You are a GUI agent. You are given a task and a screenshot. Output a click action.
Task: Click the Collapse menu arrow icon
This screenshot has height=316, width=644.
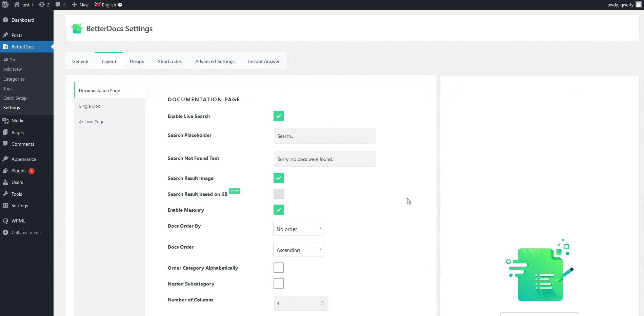pyautogui.click(x=5, y=232)
